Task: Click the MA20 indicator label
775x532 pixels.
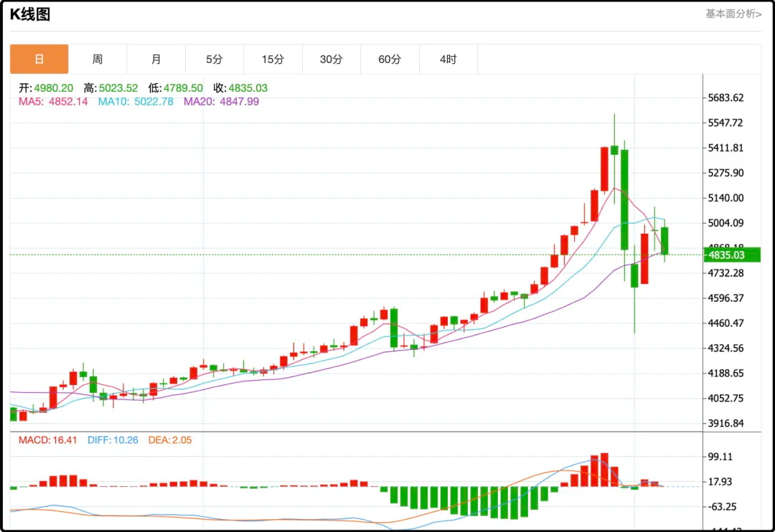Action: [221, 102]
